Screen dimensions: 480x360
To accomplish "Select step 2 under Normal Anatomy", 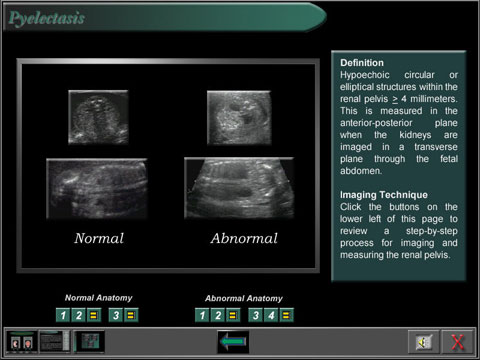I will click(x=79, y=315).
